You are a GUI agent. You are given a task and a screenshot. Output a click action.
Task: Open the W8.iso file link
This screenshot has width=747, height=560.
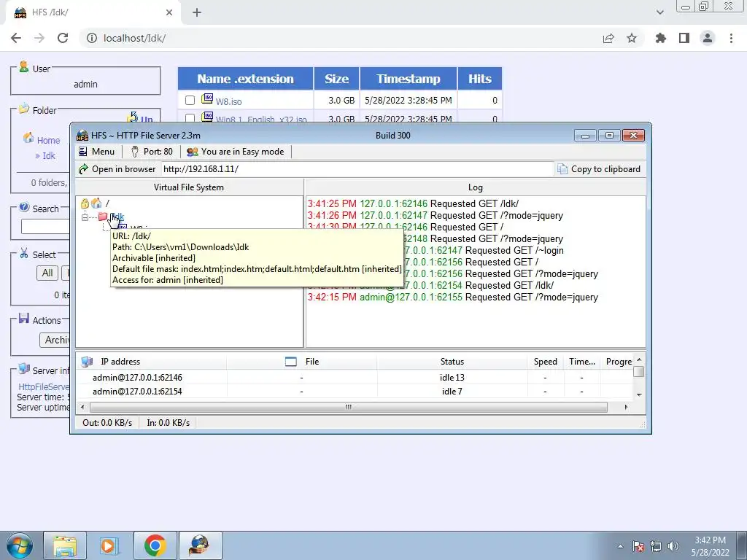tap(228, 101)
